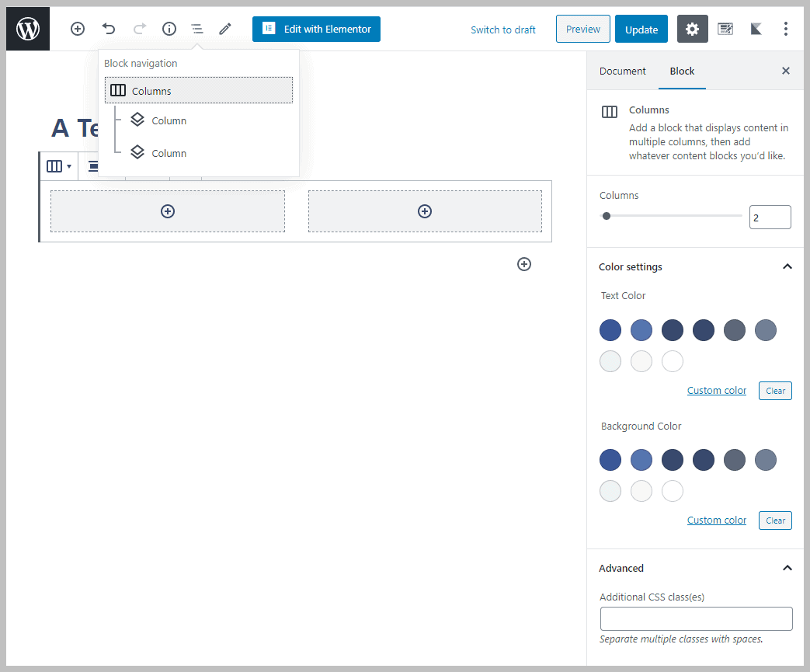Open the More options vertical dots menu

[x=786, y=30]
